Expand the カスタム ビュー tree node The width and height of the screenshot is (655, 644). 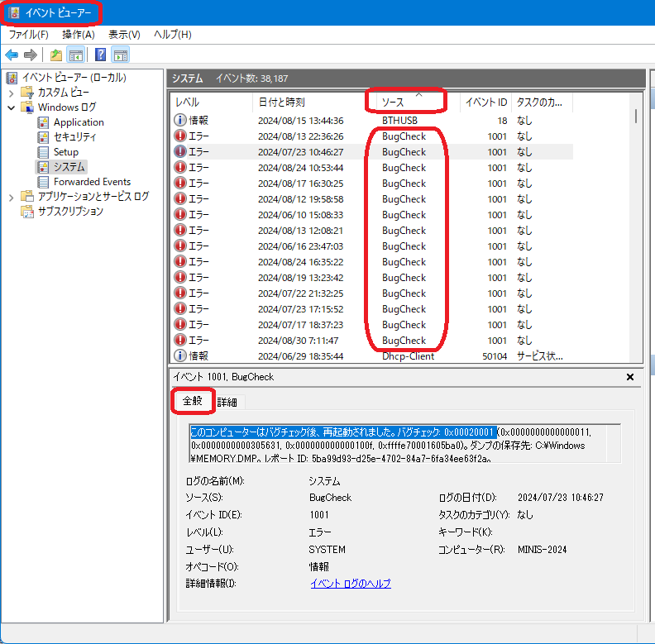(12, 93)
